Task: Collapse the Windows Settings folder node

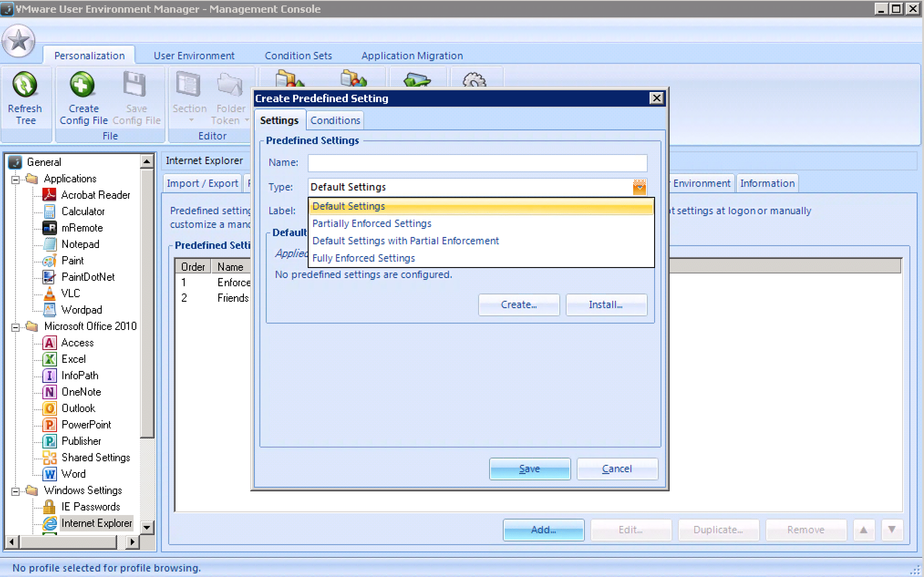Action: click(x=15, y=491)
